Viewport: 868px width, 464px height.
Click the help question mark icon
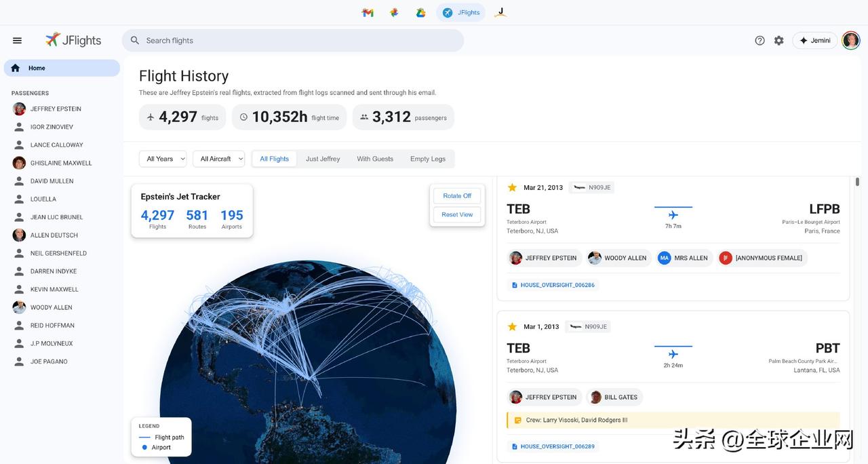[759, 41]
